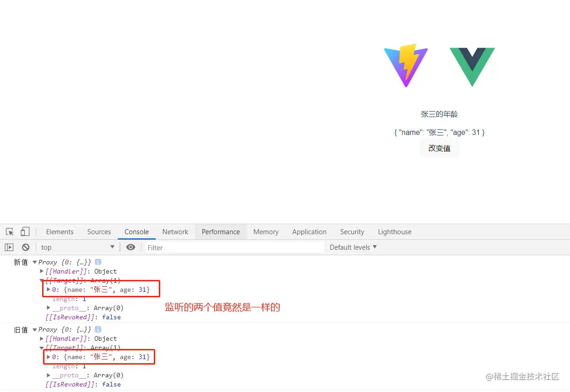
Task: Click the green Vue logo
Action: 472,67
